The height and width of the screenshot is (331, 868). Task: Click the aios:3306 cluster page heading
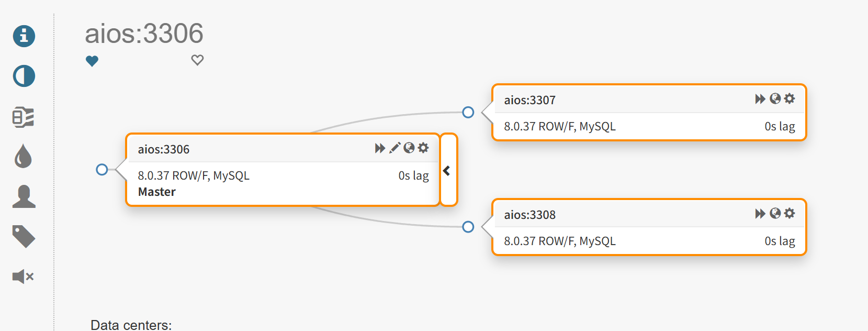point(144,34)
